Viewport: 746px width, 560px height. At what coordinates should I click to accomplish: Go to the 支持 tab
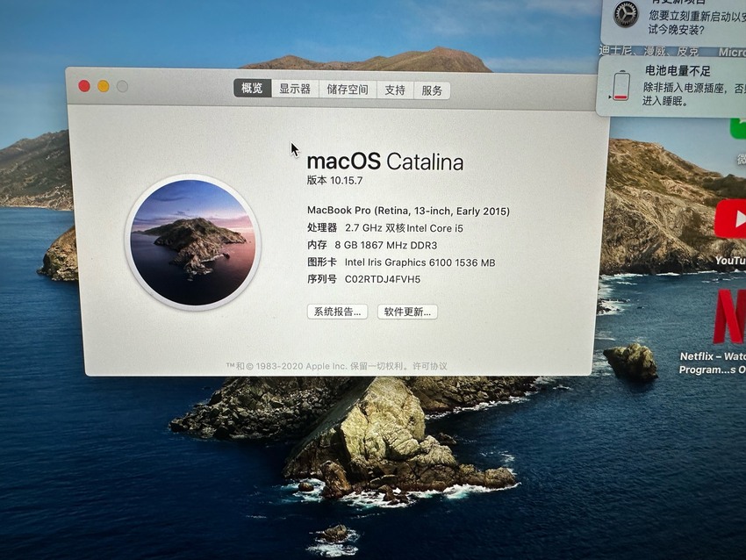(x=395, y=90)
